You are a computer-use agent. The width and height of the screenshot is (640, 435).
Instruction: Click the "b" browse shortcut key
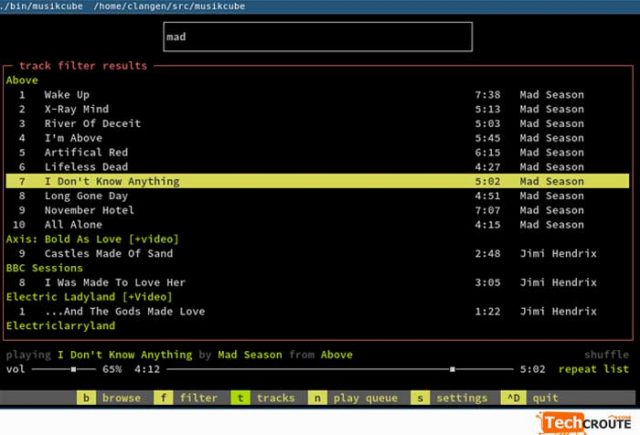coord(86,398)
